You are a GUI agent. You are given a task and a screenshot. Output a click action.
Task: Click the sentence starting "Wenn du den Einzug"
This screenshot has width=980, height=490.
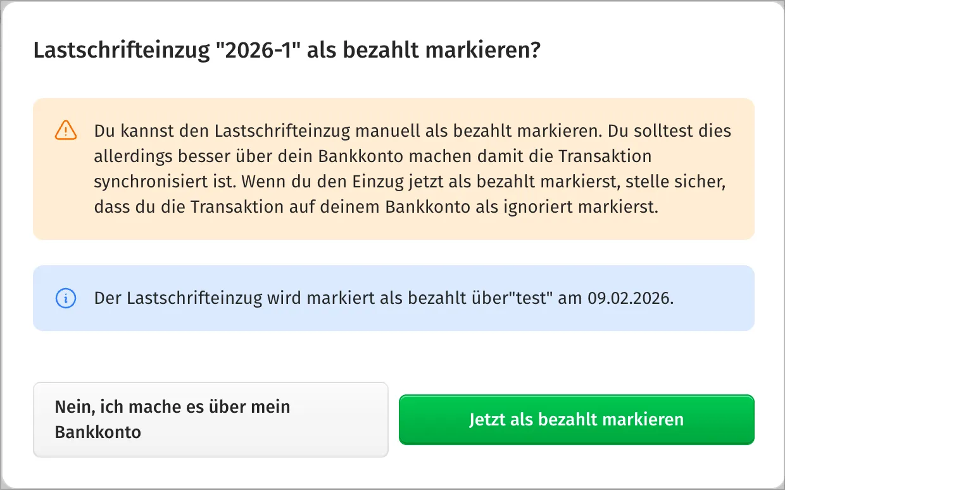(x=443, y=182)
